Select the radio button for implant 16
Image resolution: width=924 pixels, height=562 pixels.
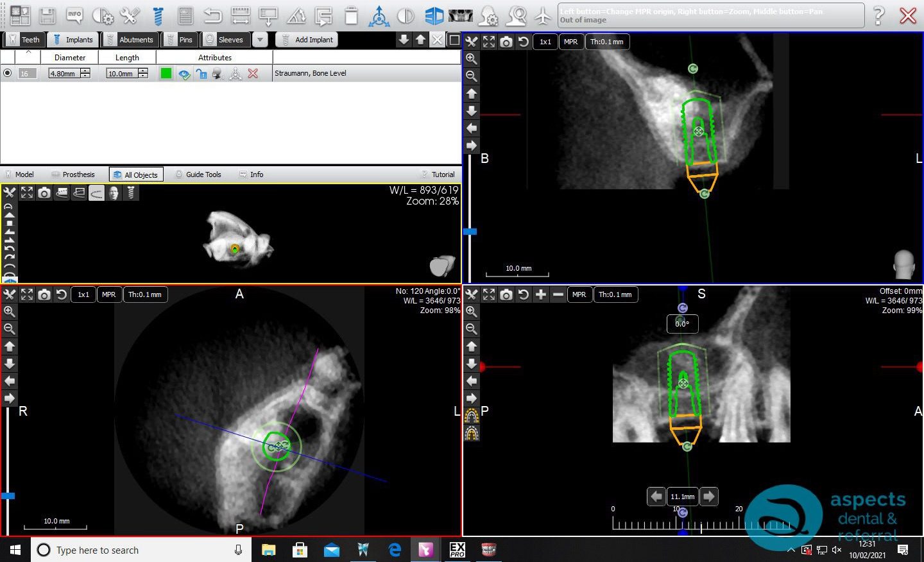pyautogui.click(x=8, y=73)
